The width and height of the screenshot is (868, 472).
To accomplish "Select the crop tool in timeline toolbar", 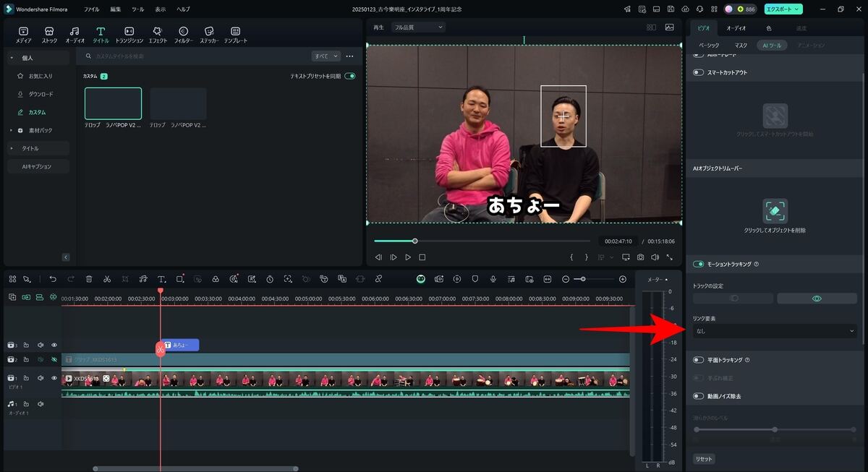I will coord(125,279).
